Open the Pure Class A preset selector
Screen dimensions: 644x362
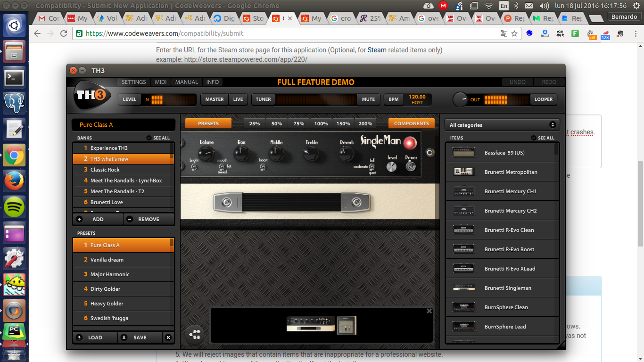[x=123, y=125]
